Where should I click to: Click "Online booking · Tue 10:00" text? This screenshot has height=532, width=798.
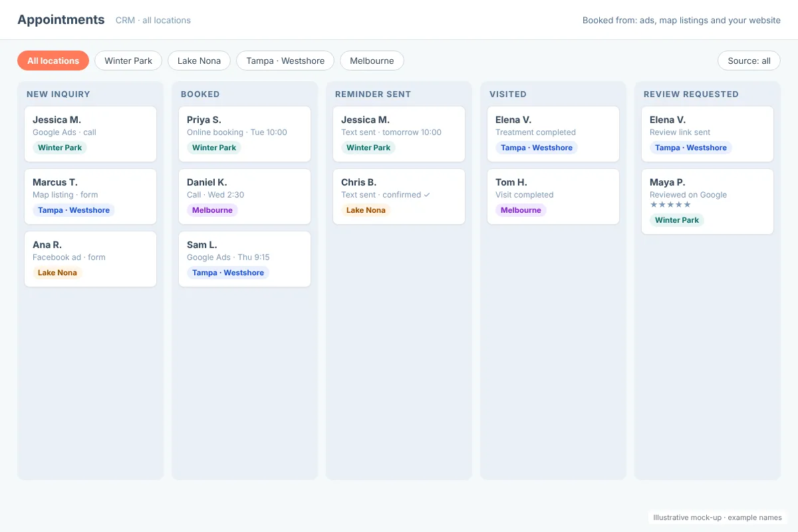pyautogui.click(x=237, y=132)
